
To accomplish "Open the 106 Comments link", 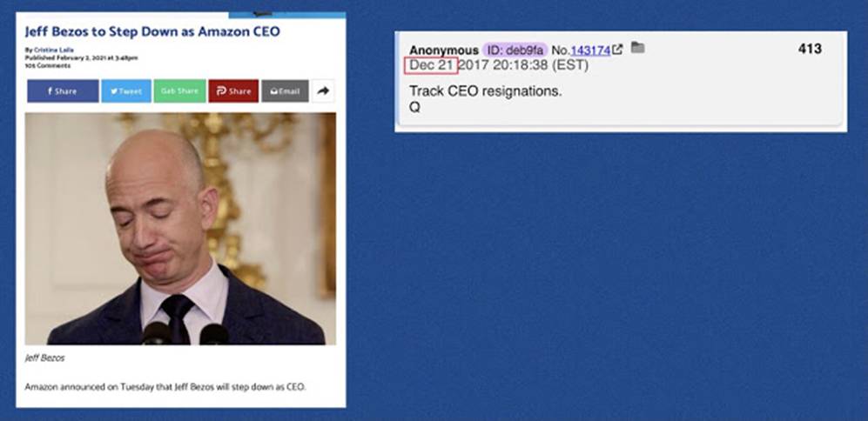I will tap(48, 65).
